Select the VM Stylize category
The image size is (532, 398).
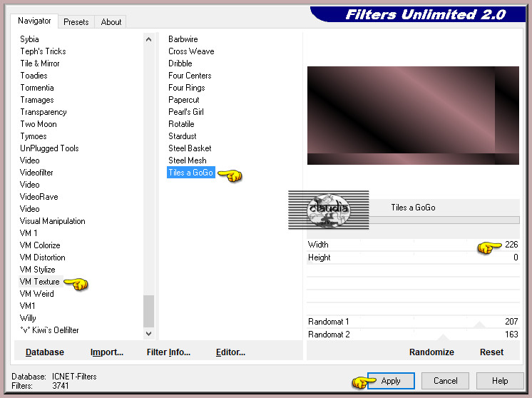pos(37,270)
